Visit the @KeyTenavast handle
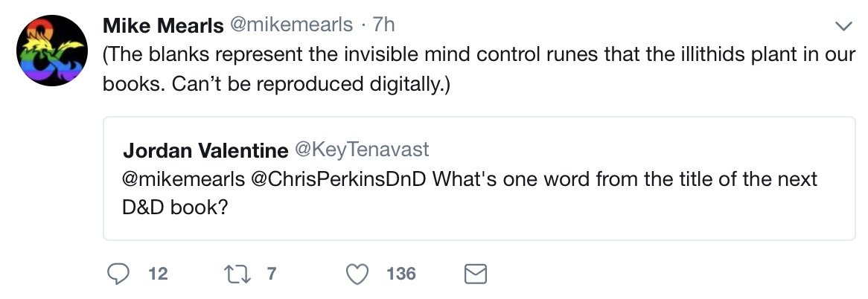Screen dimensions: 868x299 (362, 149)
